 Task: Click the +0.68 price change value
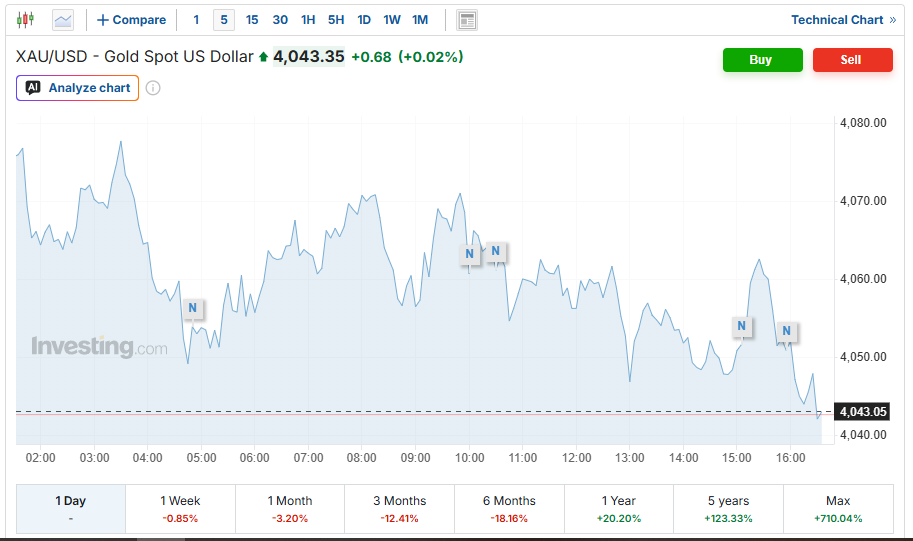click(371, 57)
